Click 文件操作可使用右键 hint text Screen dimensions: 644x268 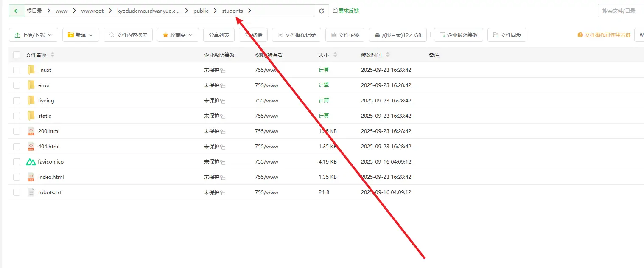(608, 35)
